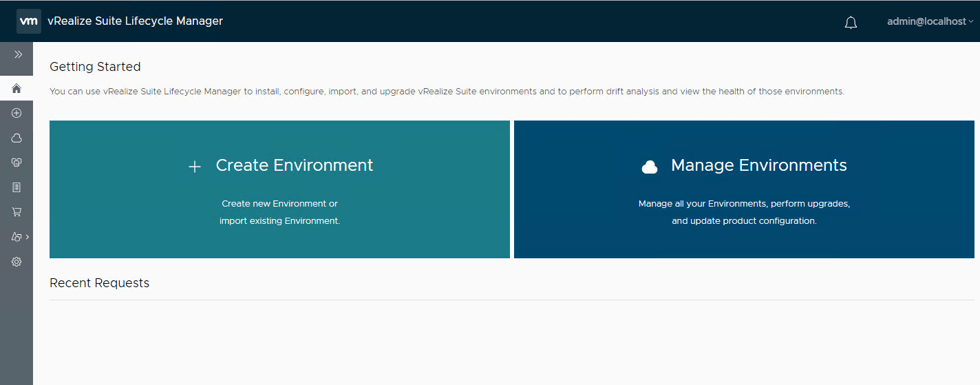Image resolution: width=980 pixels, height=385 pixels.
Task: Go to the Home page icon
Action: pyautogui.click(x=17, y=88)
